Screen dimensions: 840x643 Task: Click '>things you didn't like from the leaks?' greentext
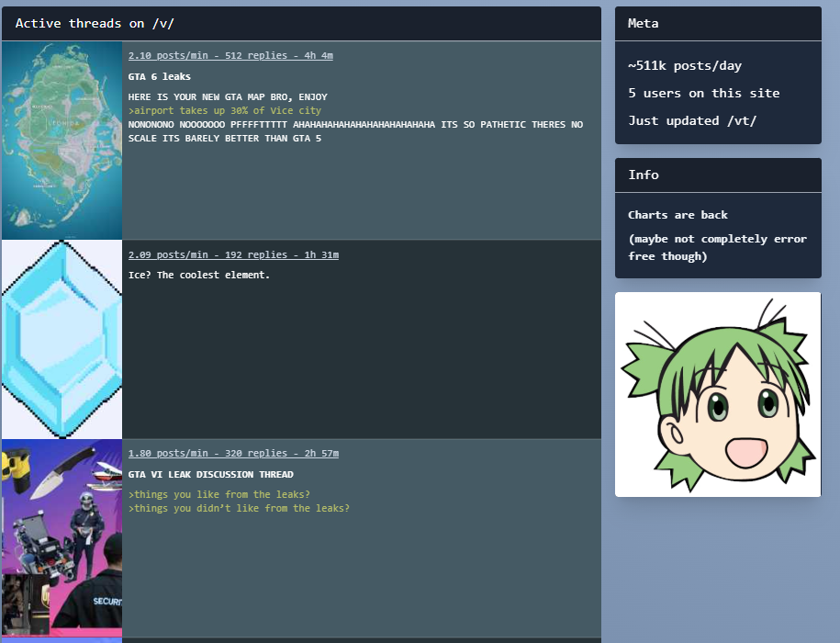(x=239, y=508)
